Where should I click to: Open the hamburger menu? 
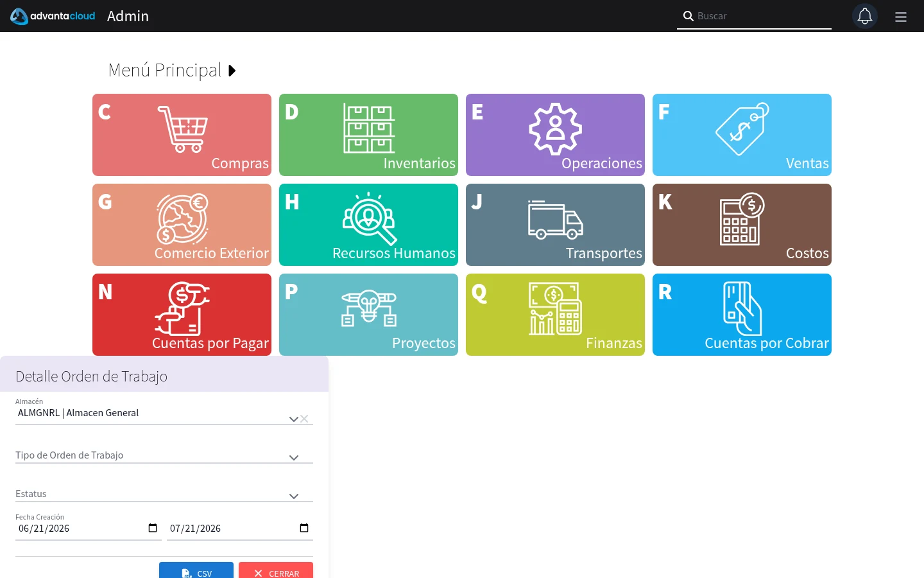tap(901, 17)
